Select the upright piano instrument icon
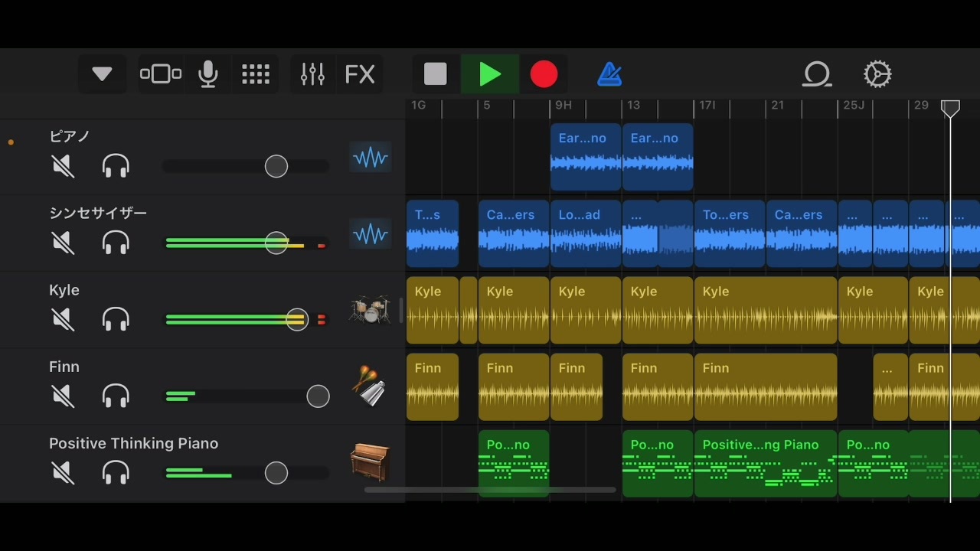The width and height of the screenshot is (980, 551). [x=371, y=462]
